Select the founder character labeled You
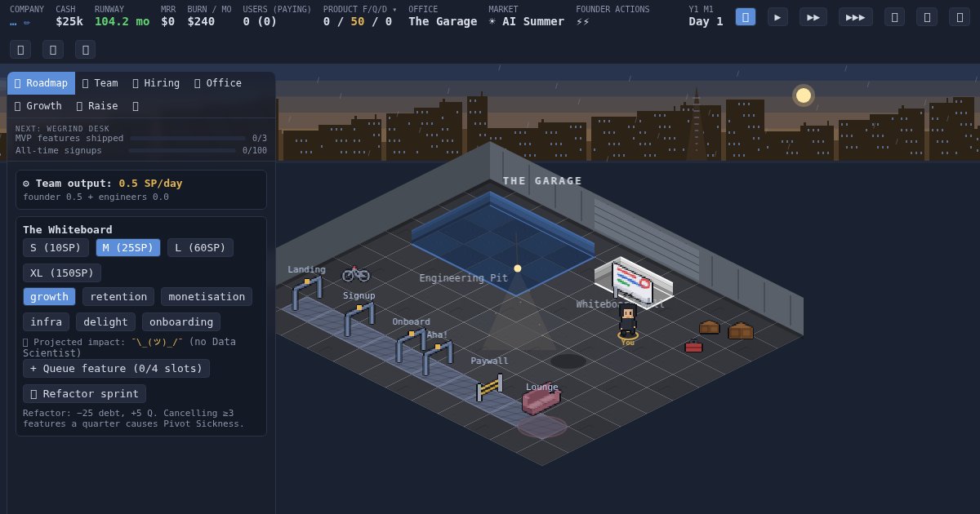Image resolution: width=980 pixels, height=514 pixels. point(627,321)
